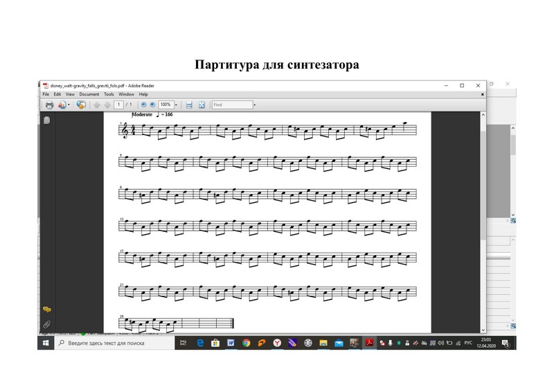Expand the dropdown arrow beside the export icon
This screenshot has width=554, height=392.
coord(69,105)
